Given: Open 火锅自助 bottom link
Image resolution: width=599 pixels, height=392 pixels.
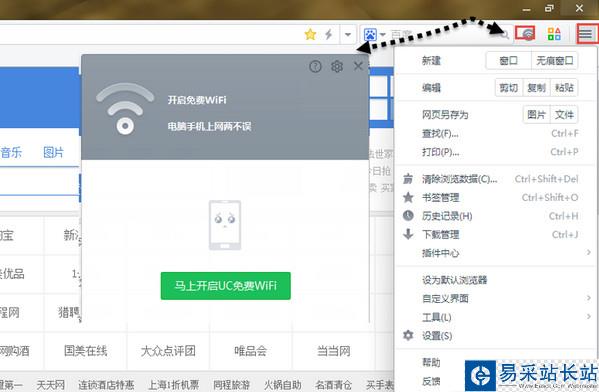Looking at the screenshot, I should pos(283,384).
